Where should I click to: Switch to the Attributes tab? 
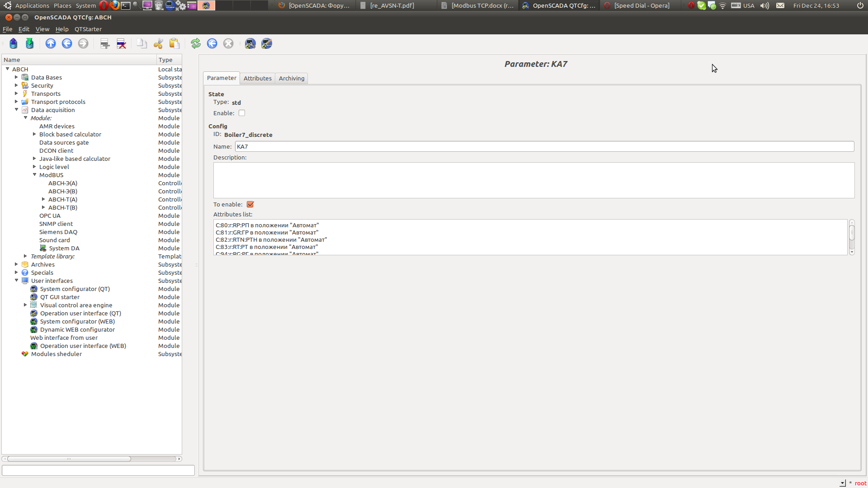point(257,78)
